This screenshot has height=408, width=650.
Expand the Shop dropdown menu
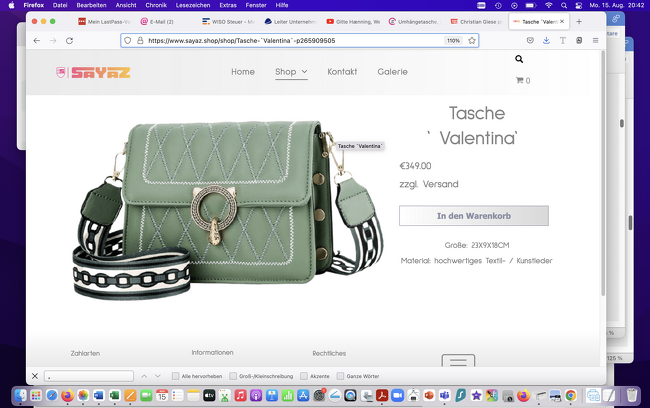[x=291, y=72]
